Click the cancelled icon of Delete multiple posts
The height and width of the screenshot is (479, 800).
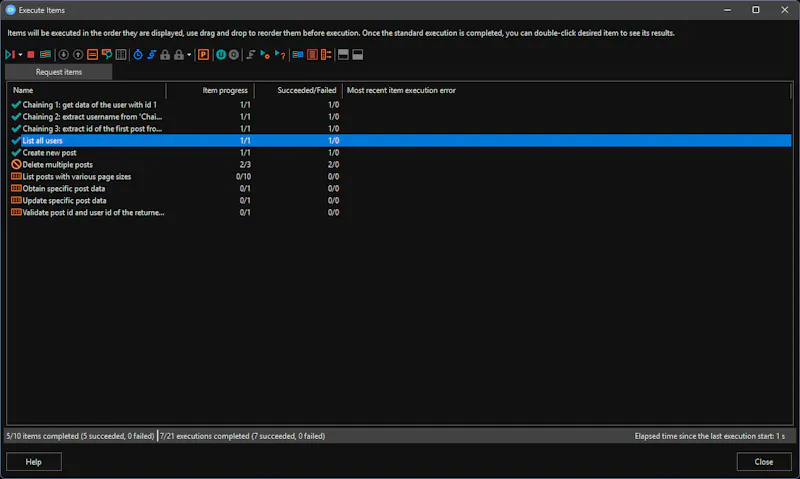(x=16, y=164)
